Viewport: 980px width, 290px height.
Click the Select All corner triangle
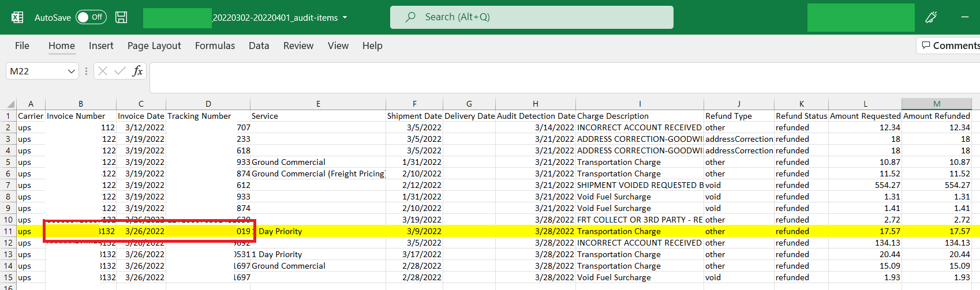[10, 104]
